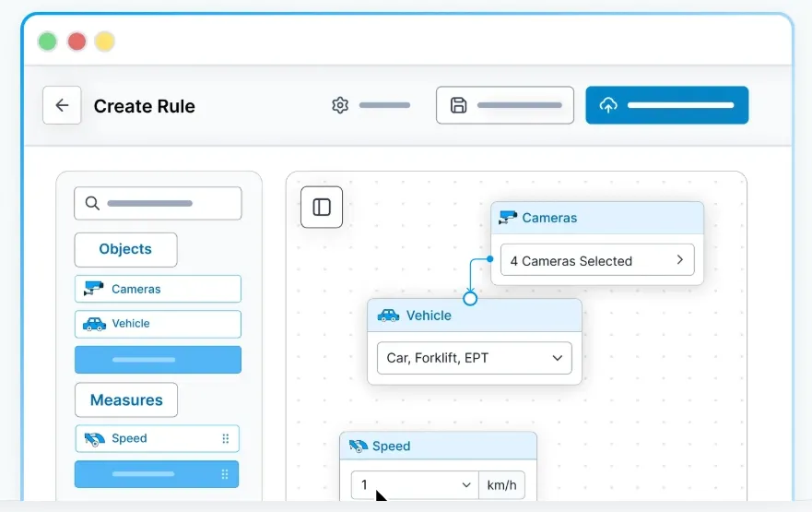Select the Speed measure in sidebar

157,438
